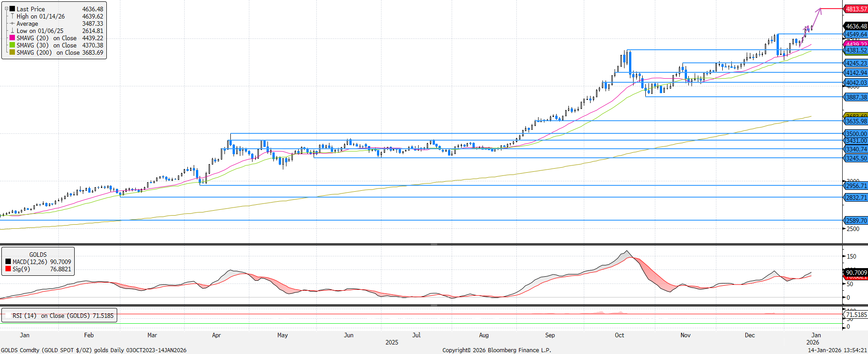868x354 pixels.
Task: Select the red 4813.57 target price label
Action: [x=856, y=9]
